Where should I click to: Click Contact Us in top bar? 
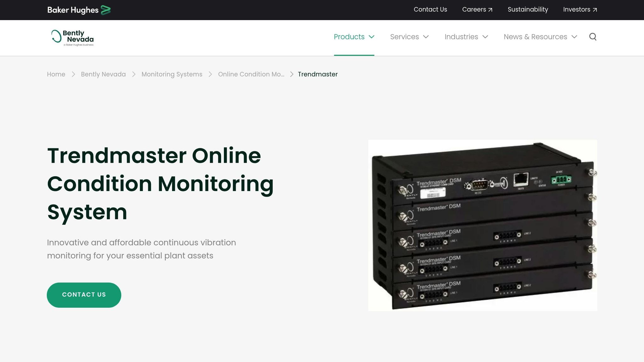tap(430, 9)
